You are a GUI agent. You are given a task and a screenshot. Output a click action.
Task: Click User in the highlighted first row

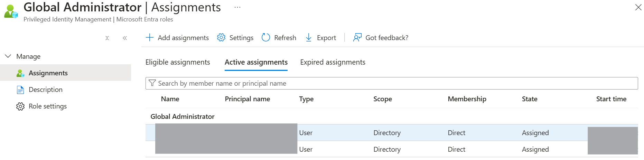[306, 133]
